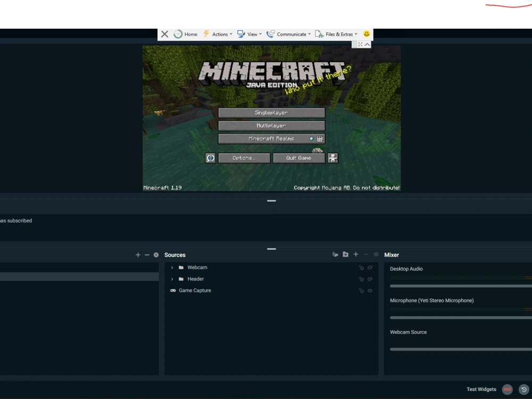532x399 pixels.
Task: Click the Sources panel title
Action: tap(175, 255)
